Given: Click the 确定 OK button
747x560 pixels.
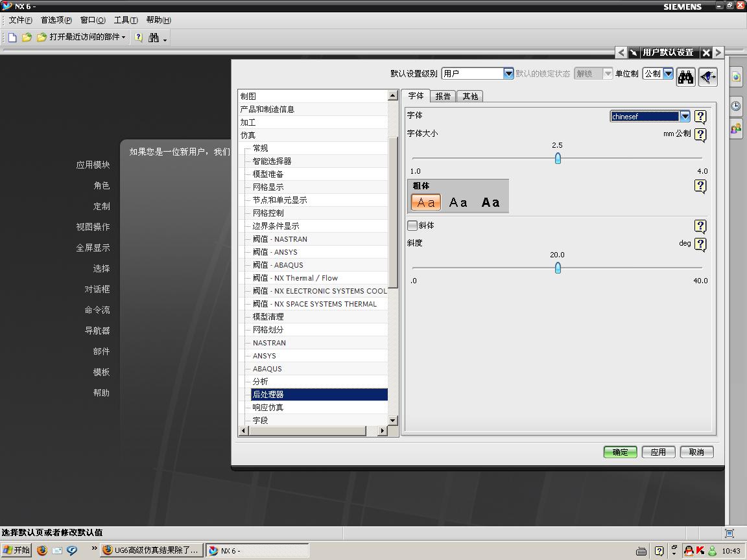Looking at the screenshot, I should [x=621, y=452].
